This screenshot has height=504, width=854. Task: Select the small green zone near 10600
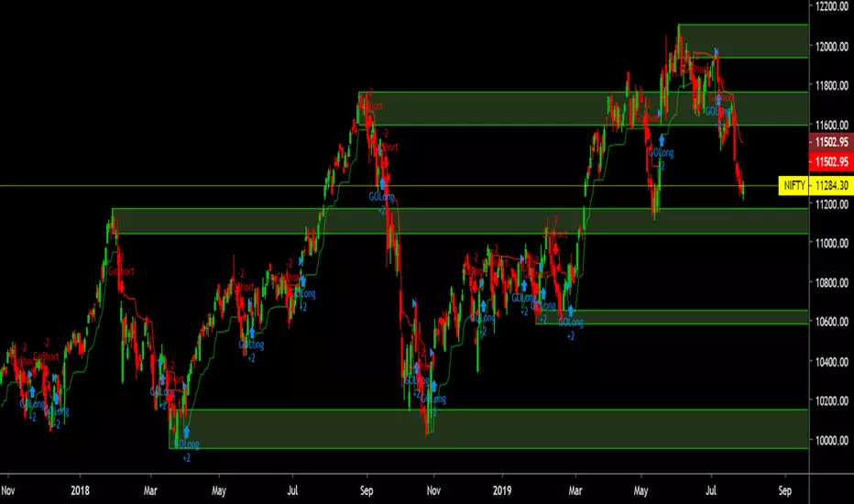tap(672, 317)
